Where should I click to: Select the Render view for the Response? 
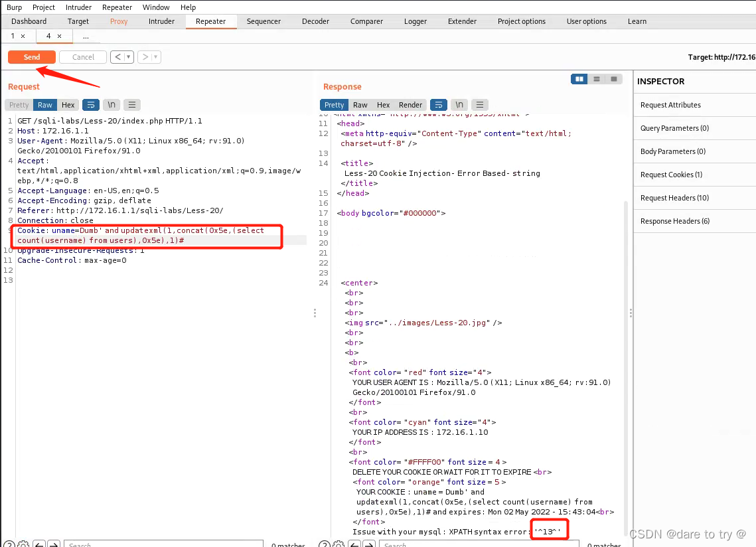tap(410, 105)
